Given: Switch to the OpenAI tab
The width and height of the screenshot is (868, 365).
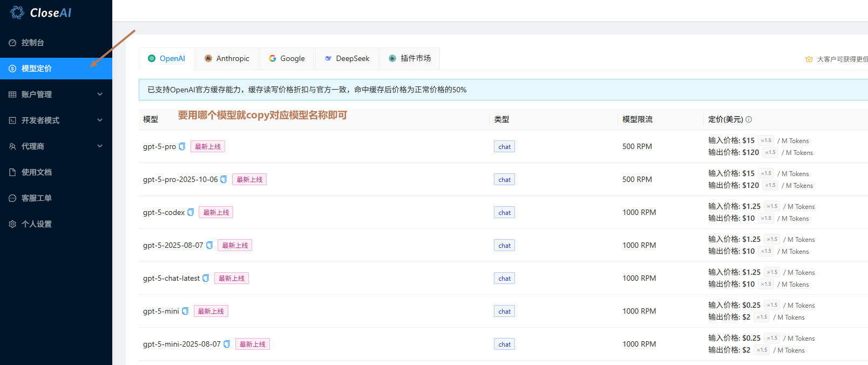Looking at the screenshot, I should tap(167, 58).
